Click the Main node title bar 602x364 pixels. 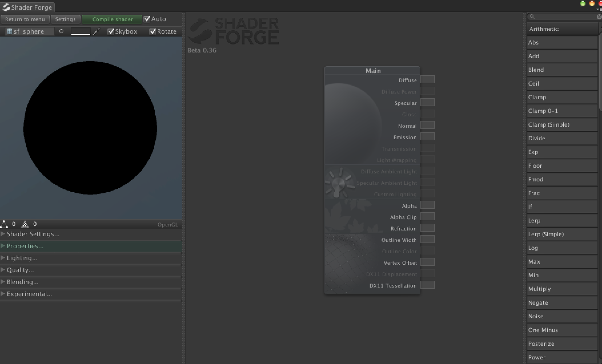tap(372, 70)
